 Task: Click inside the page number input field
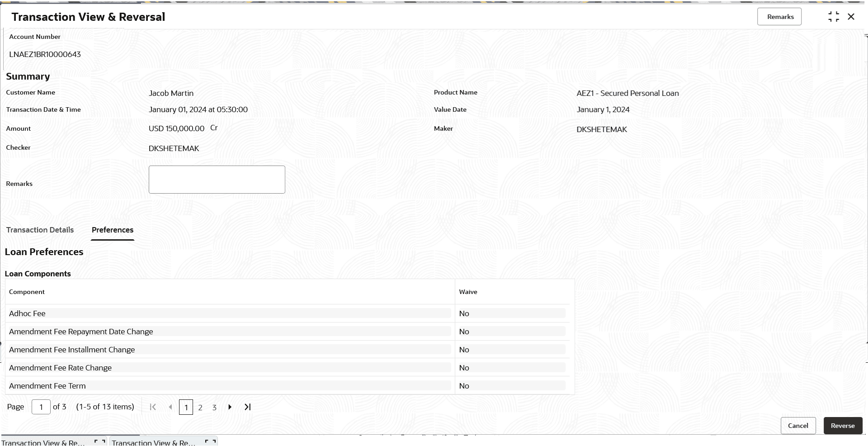click(41, 407)
